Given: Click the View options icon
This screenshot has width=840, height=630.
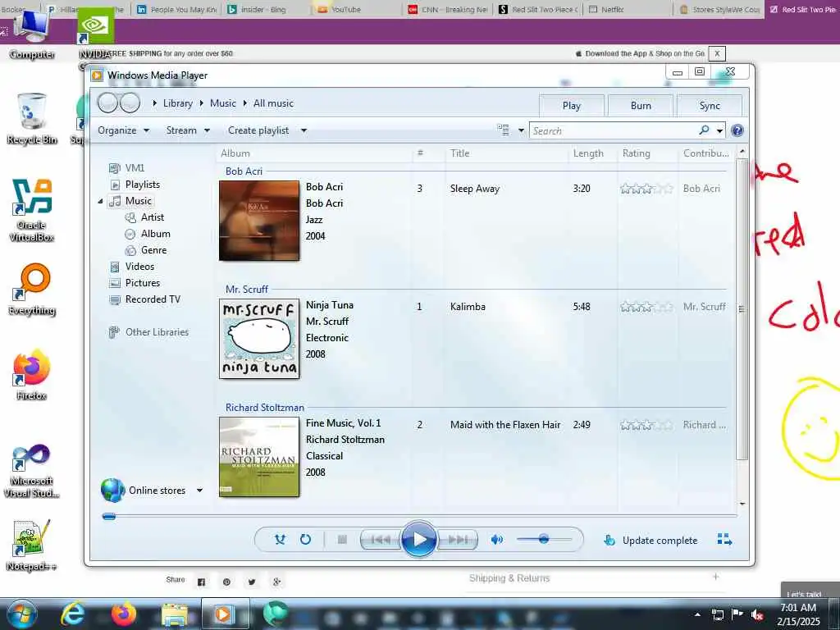Looking at the screenshot, I should click(503, 130).
